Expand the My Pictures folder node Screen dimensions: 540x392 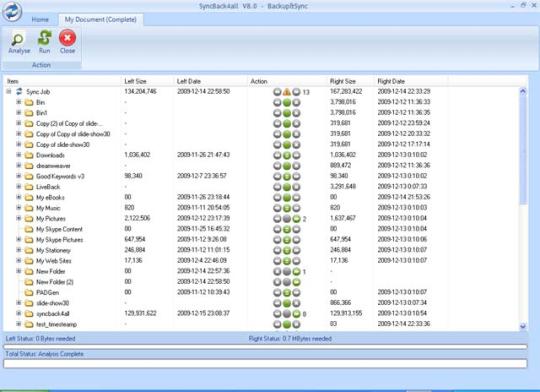click(x=19, y=218)
